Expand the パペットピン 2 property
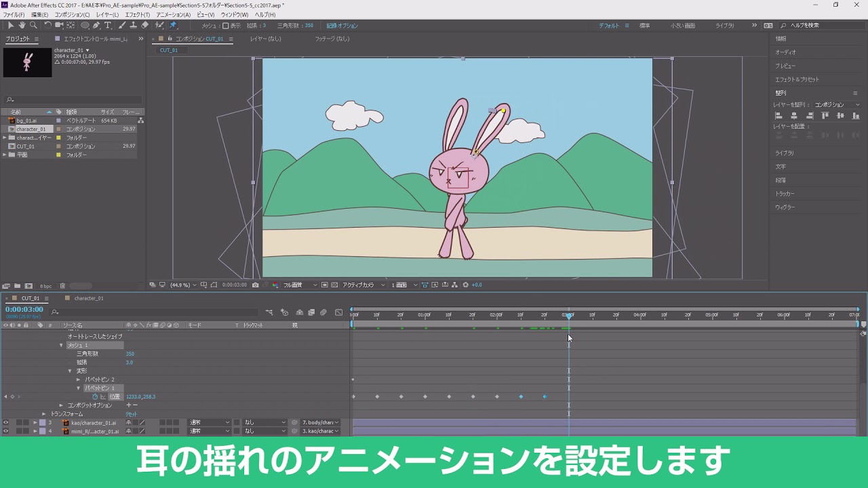 point(79,380)
